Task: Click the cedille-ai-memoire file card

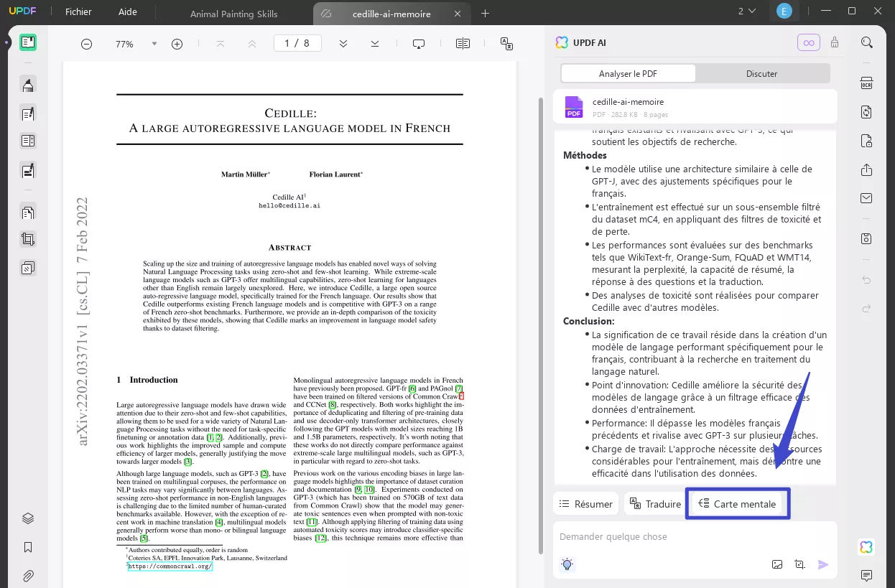Action: click(x=695, y=108)
